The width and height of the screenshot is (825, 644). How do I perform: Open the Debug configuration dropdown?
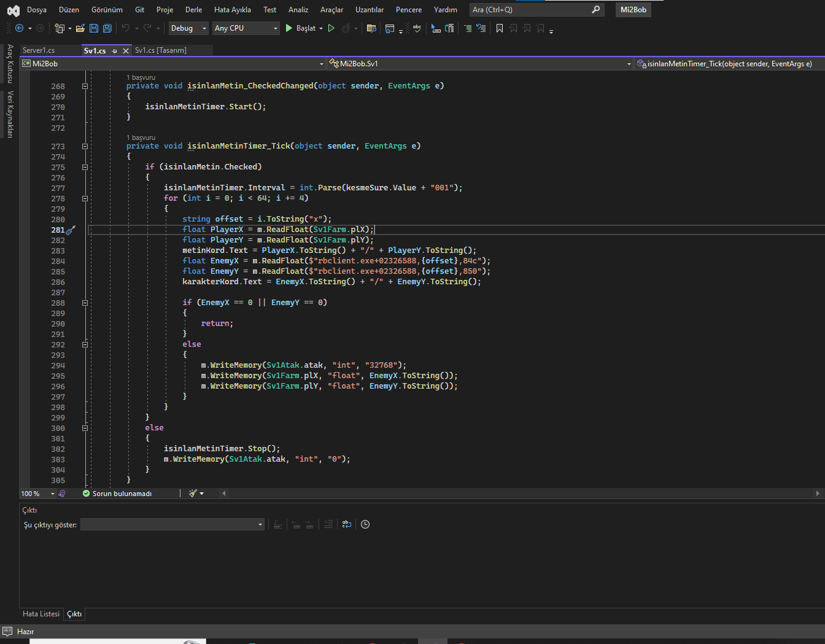point(188,28)
